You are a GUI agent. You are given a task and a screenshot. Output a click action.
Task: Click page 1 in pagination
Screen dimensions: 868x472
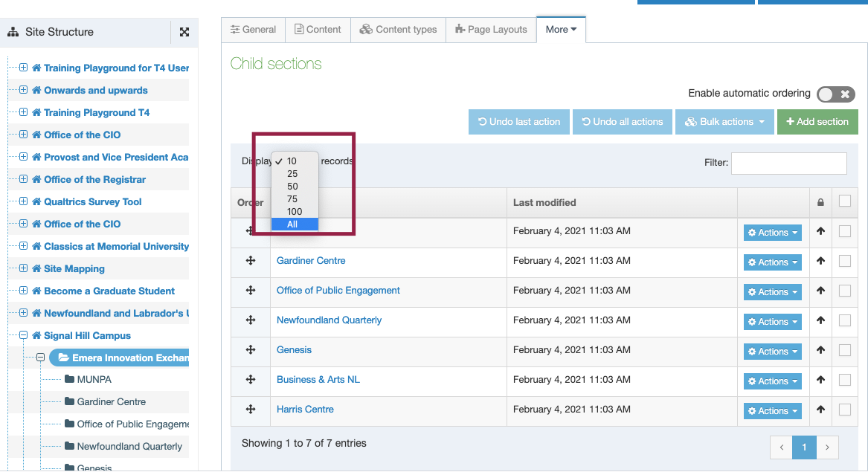(804, 447)
